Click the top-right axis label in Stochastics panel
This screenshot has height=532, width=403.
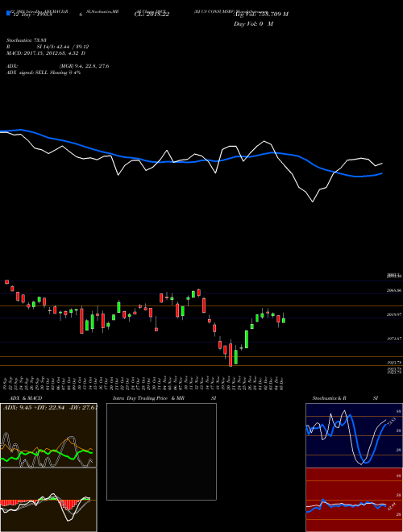pos(399,411)
